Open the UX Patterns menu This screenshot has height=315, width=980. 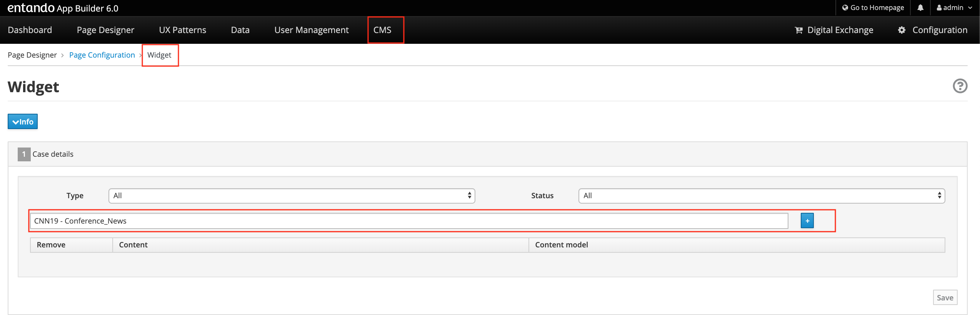pyautogui.click(x=182, y=30)
